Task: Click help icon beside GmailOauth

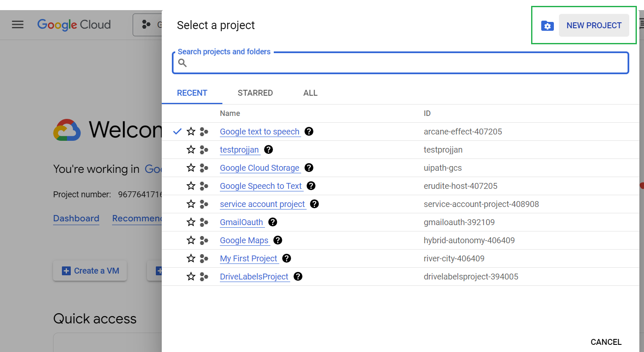Action: (273, 222)
